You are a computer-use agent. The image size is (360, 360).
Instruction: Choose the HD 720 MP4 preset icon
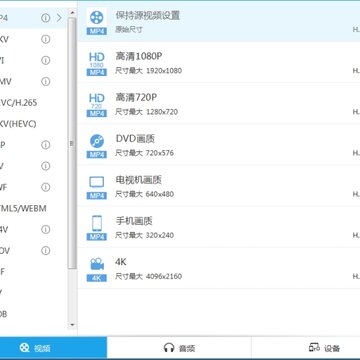click(97, 105)
